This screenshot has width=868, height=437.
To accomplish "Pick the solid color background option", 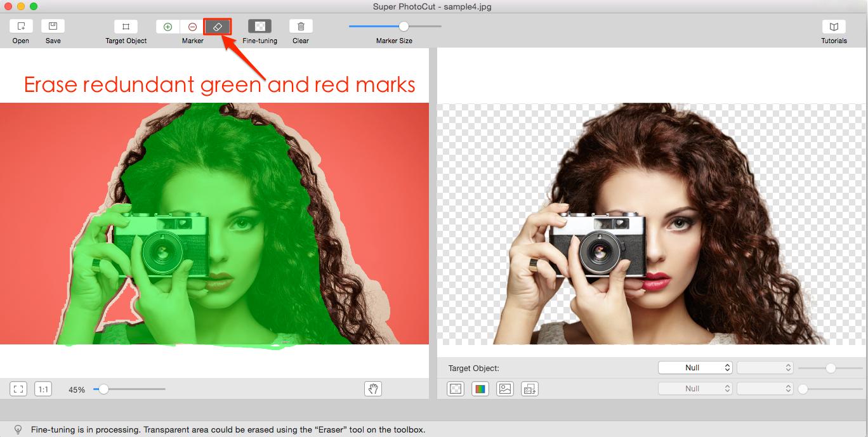I will coord(480,389).
